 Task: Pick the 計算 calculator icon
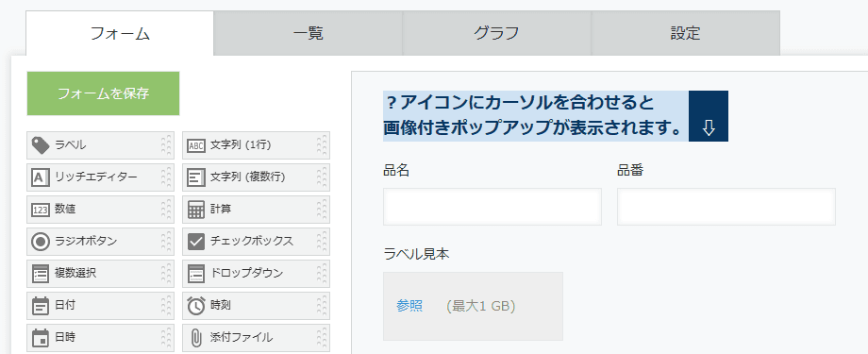(x=196, y=210)
